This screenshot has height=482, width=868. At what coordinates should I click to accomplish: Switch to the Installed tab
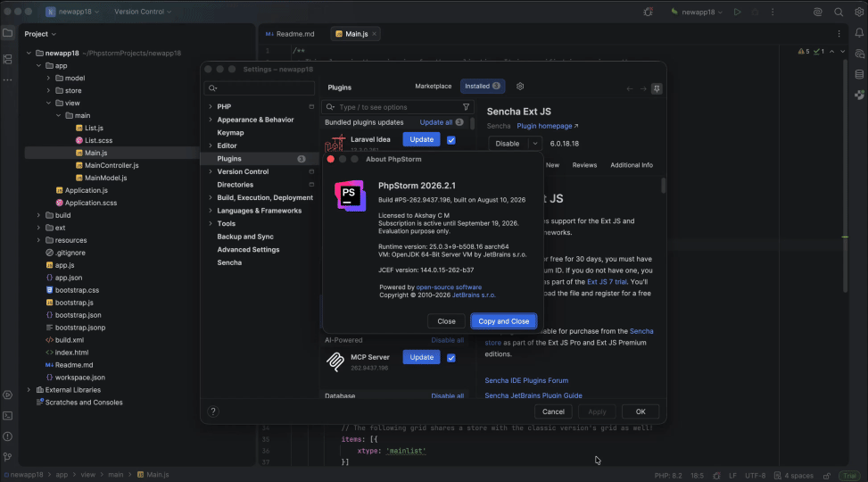coord(482,86)
